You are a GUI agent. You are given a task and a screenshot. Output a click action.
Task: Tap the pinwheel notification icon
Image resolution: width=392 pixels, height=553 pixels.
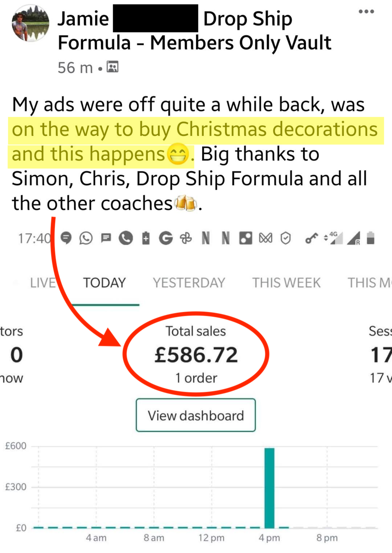pyautogui.click(x=186, y=238)
